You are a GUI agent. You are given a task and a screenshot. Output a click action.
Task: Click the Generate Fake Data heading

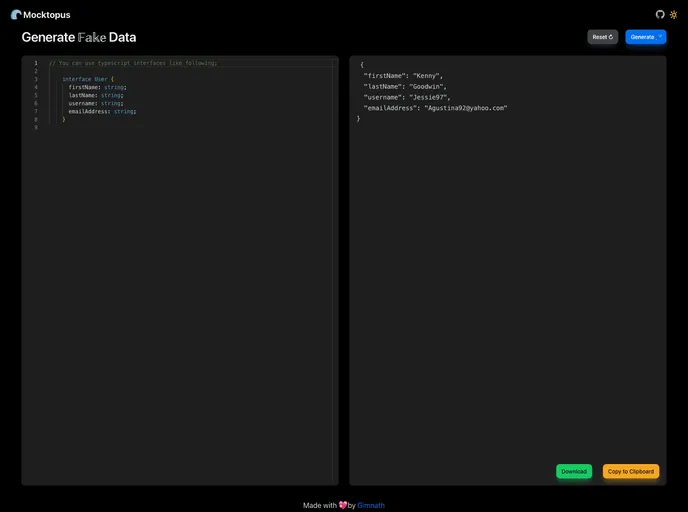(x=79, y=37)
